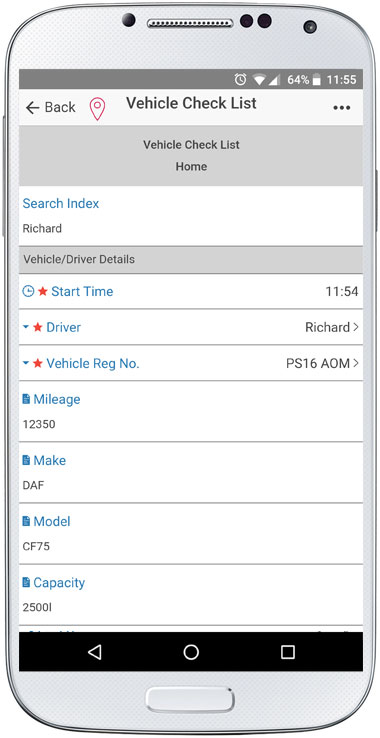Image resolution: width=380 pixels, height=738 pixels.
Task: Open Driver selection via Richard chevron
Action: (x=356, y=327)
